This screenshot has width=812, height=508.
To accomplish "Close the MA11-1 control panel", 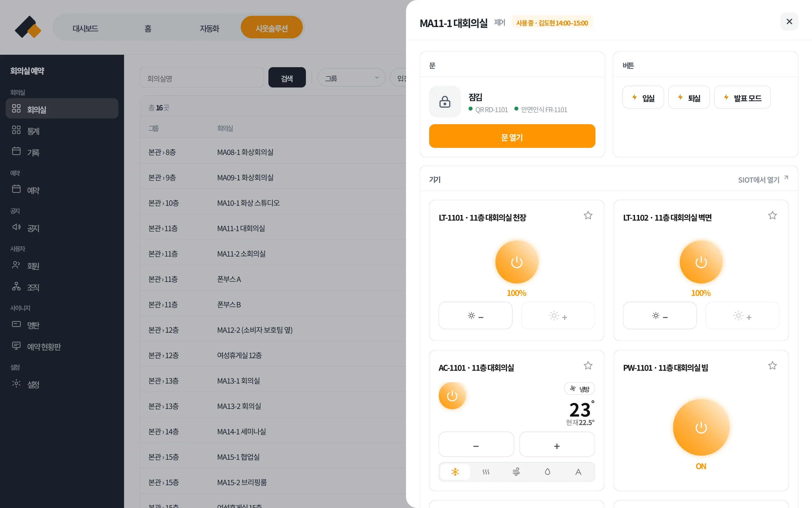I will coord(789,21).
